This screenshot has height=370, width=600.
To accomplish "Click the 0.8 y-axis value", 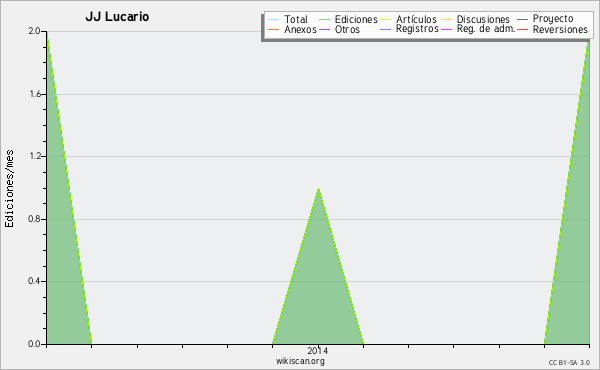I will tap(34, 219).
